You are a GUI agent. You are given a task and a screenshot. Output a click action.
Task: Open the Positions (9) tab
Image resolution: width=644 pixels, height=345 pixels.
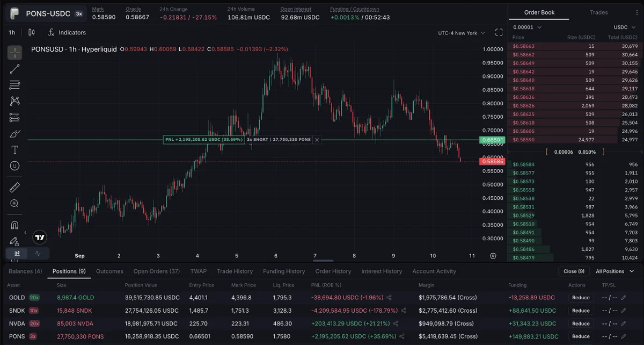69,271
